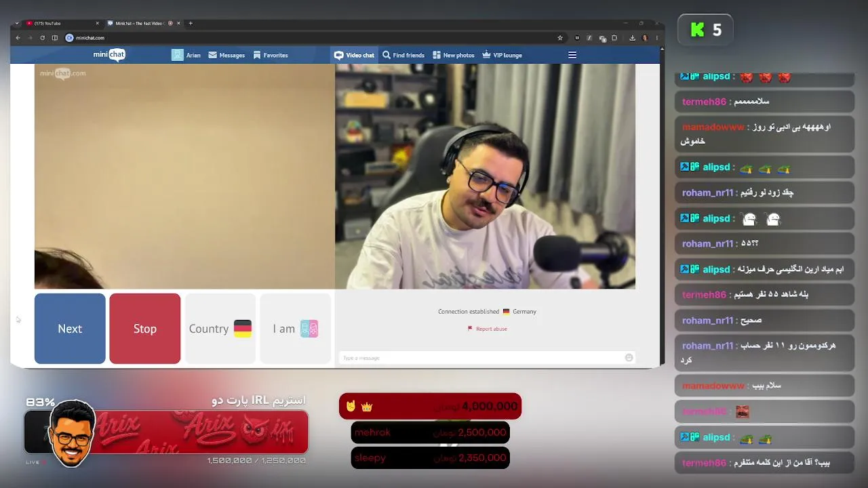Viewport: 868px width, 488px height.
Task: Open the Messages section
Action: 226,56
